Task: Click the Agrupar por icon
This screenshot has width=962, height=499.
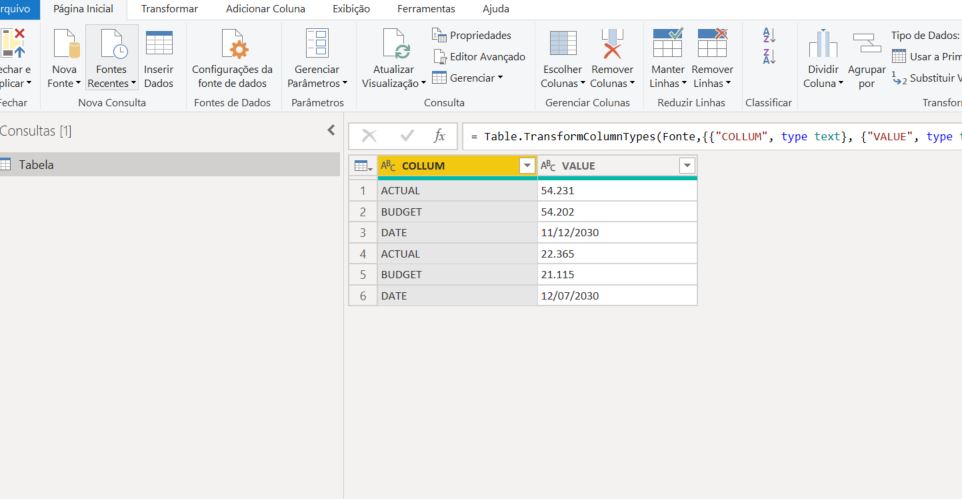Action: (x=867, y=44)
